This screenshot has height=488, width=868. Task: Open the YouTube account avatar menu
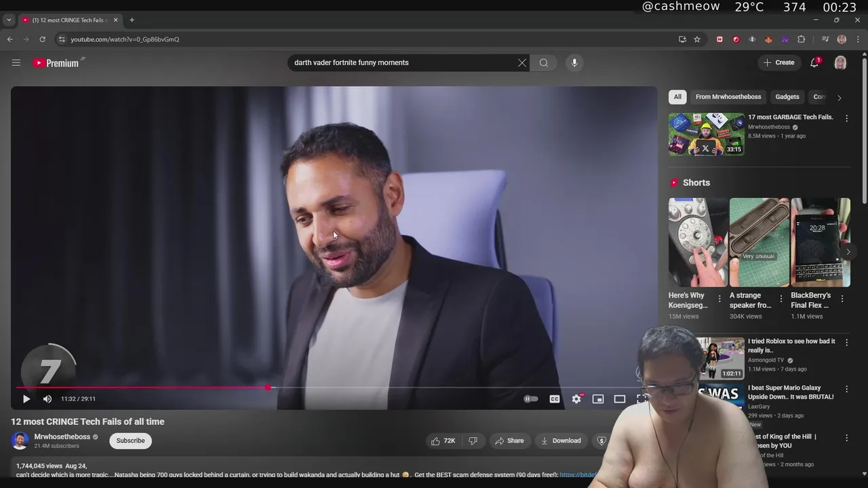[841, 62]
